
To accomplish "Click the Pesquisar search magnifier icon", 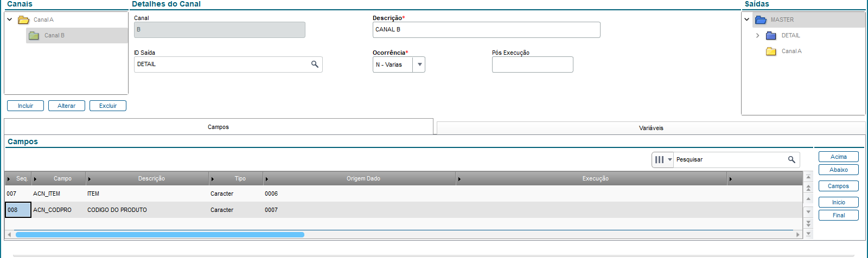I will click(x=792, y=160).
